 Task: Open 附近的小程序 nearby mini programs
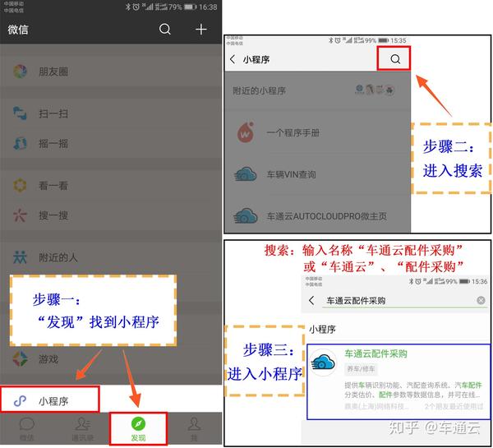pos(317,91)
